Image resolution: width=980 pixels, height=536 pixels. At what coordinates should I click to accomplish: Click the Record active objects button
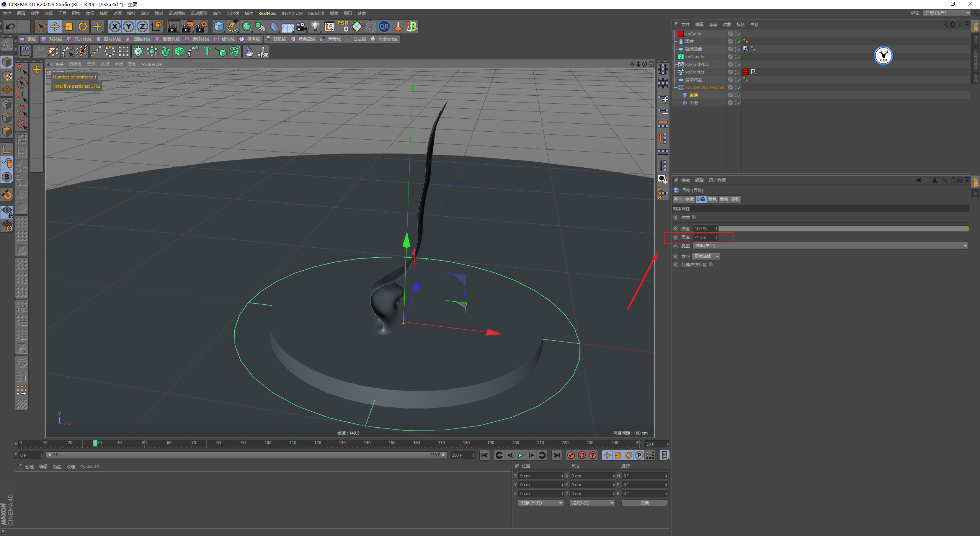(571, 455)
